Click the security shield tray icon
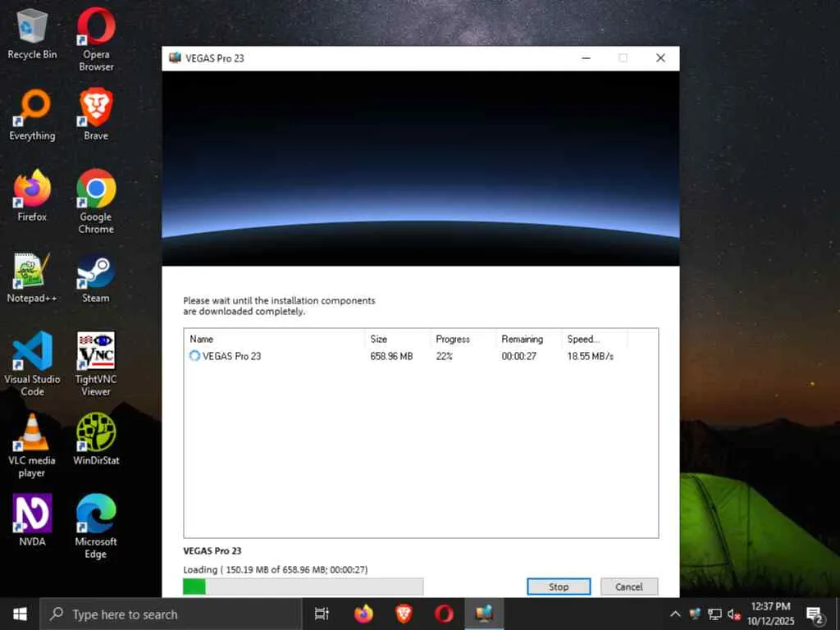This screenshot has height=630, width=840. coord(695,614)
